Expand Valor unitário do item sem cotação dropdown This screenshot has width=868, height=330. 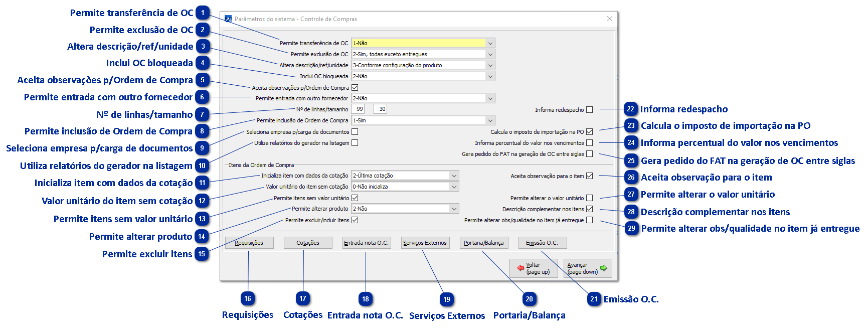[454, 187]
